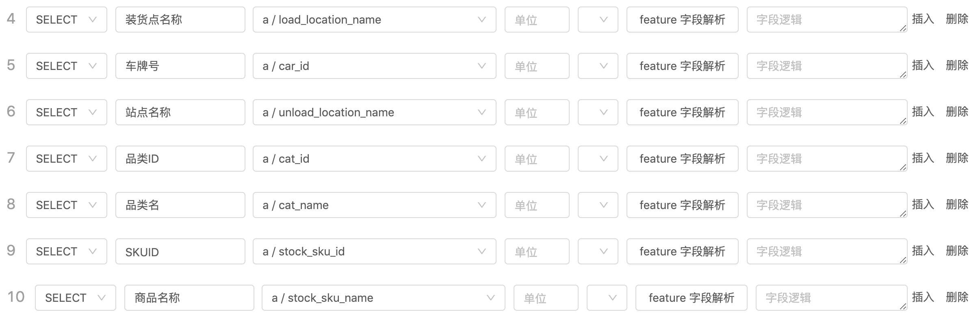980x327 pixels.
Task: Open the empty dropdown in row 7
Action: click(x=598, y=159)
